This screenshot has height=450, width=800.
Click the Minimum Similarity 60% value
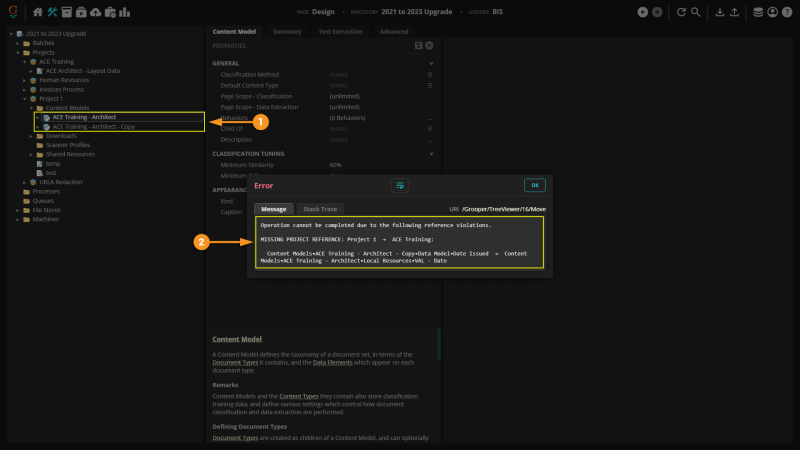[335, 165]
